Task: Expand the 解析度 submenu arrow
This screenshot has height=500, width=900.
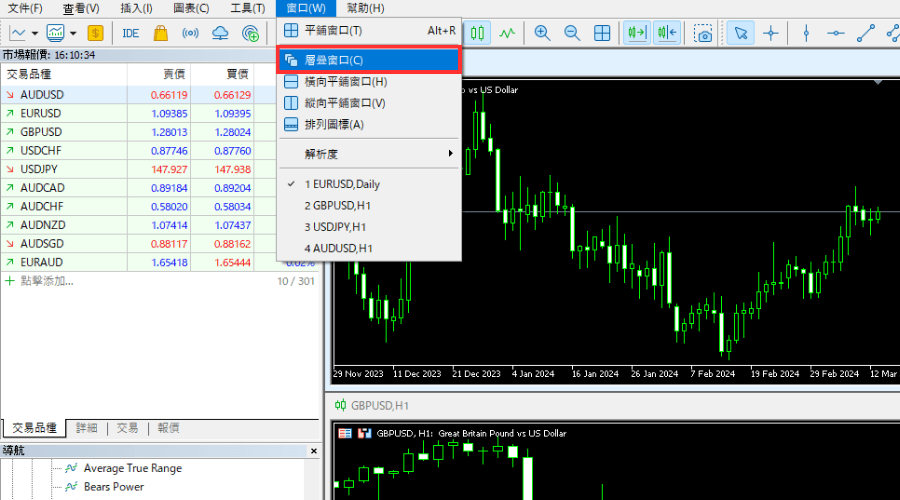Action: 451,154
